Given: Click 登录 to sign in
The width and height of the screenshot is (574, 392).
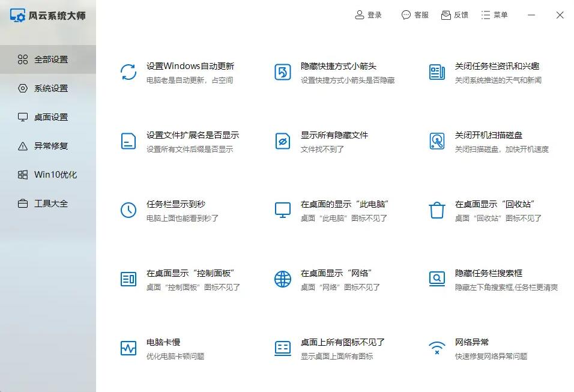Looking at the screenshot, I should coord(369,15).
